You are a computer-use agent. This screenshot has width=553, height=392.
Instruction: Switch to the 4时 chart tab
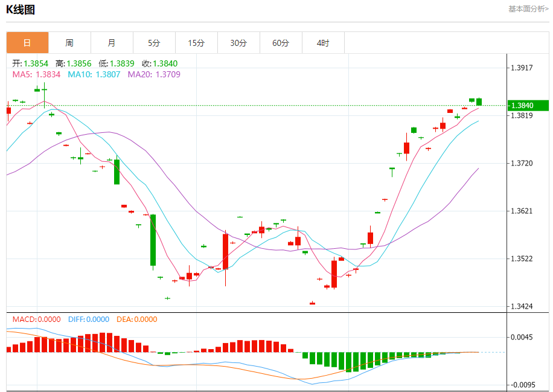(x=323, y=43)
